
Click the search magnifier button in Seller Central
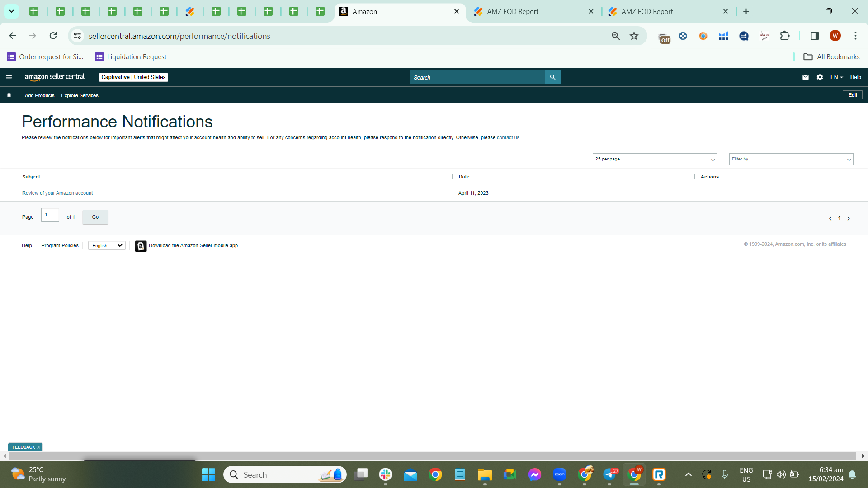tap(552, 77)
